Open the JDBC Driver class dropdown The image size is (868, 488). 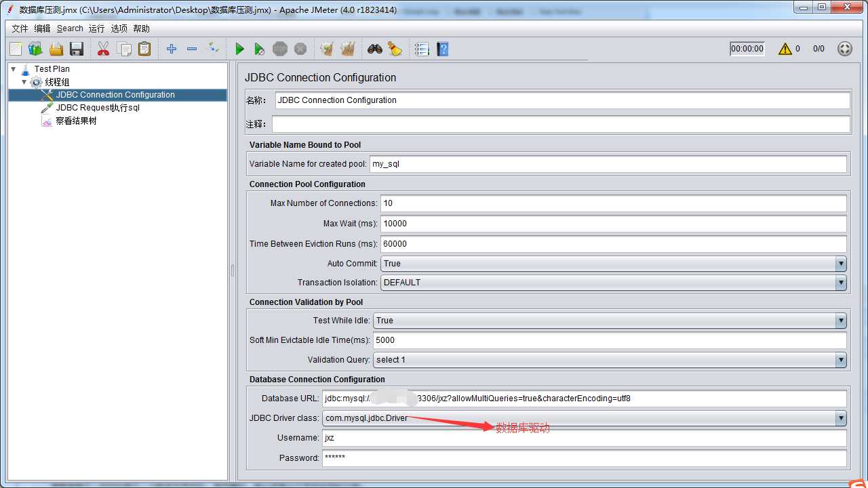841,418
